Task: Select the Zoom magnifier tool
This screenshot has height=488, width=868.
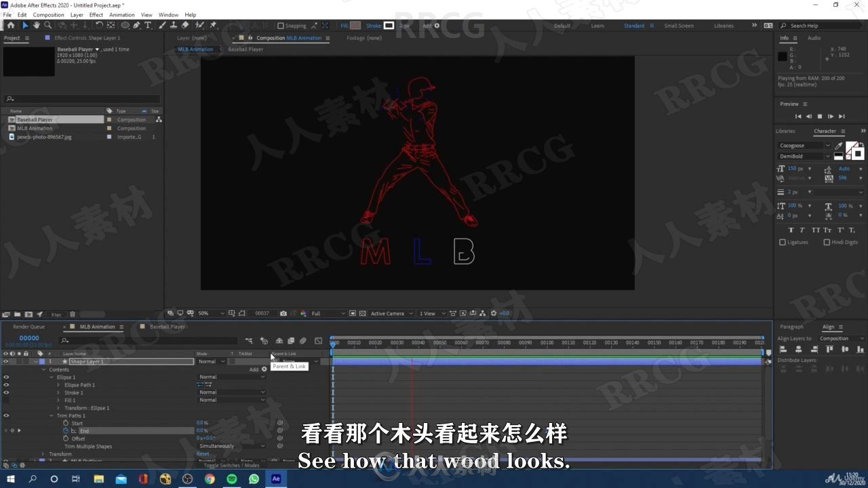Action: coord(47,26)
